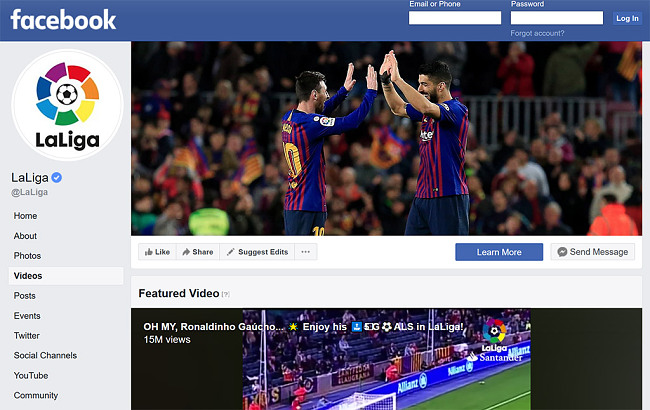Click the blue verified badge
The width and height of the screenshot is (650, 410).
[x=57, y=178]
